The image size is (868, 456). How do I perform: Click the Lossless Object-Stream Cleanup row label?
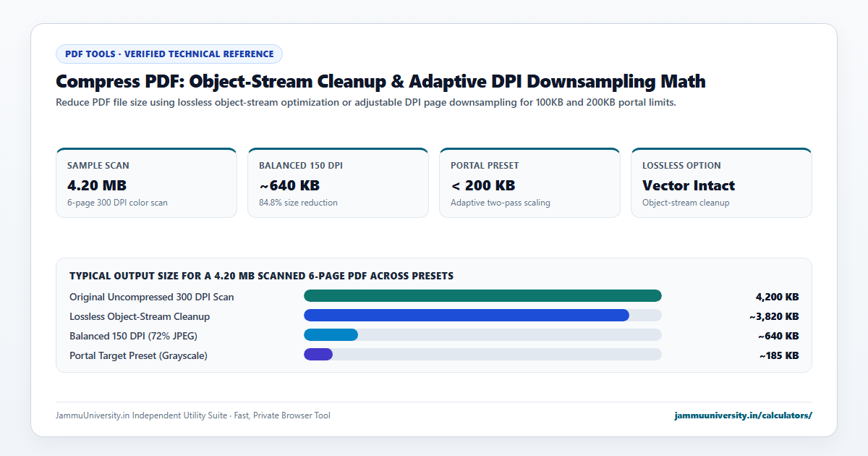coord(140,316)
